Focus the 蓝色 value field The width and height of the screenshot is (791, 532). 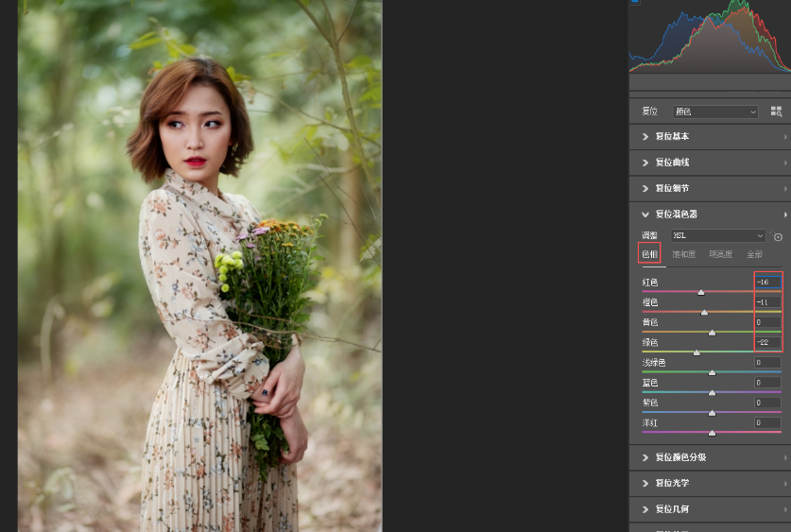click(767, 383)
